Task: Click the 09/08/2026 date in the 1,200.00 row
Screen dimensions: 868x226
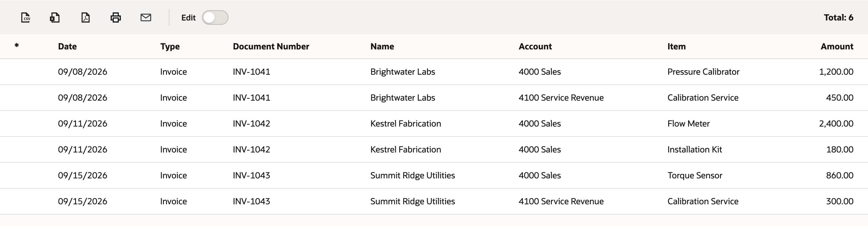Action: click(83, 72)
